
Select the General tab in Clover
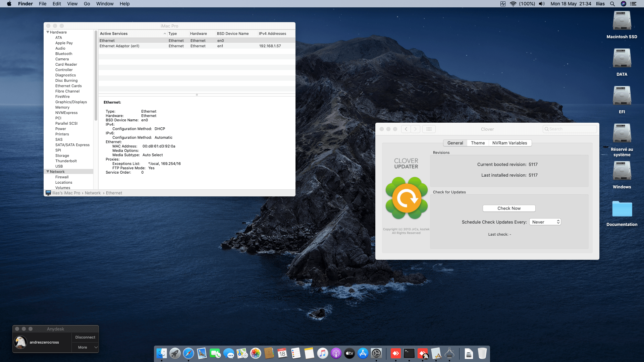[455, 143]
